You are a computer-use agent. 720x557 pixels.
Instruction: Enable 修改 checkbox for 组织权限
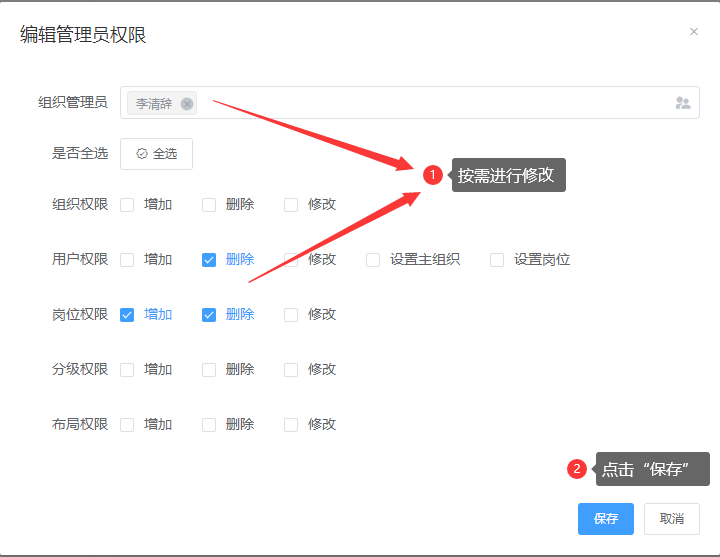(291, 205)
